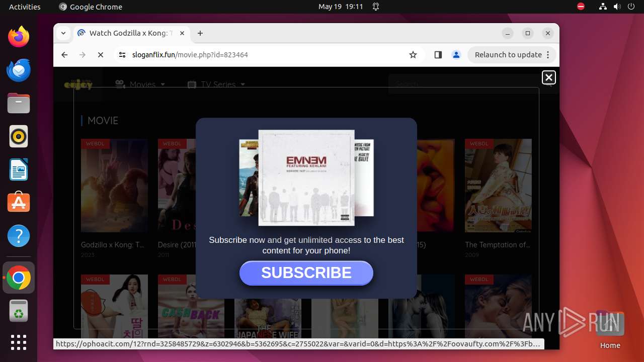The width and height of the screenshot is (644, 362).
Task: Open Trash in dock
Action: [x=19, y=311]
